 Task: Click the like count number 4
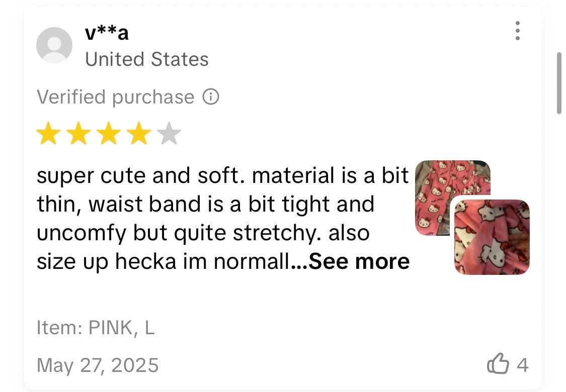pos(522,363)
